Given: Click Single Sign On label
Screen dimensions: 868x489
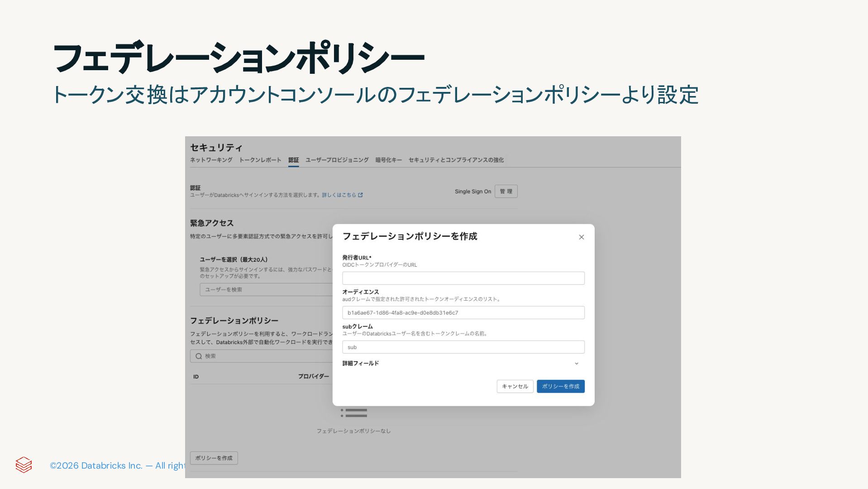Looking at the screenshot, I should (x=473, y=192).
